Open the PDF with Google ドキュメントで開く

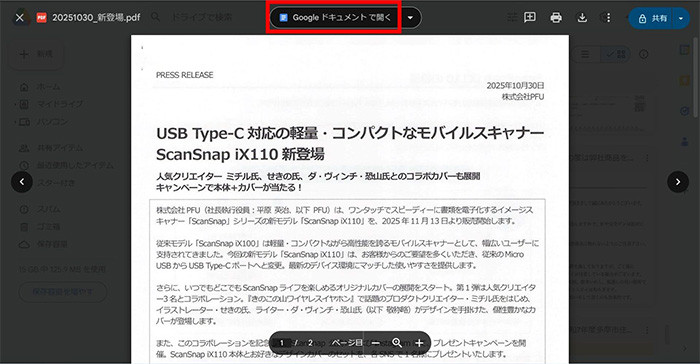pyautogui.click(x=335, y=18)
